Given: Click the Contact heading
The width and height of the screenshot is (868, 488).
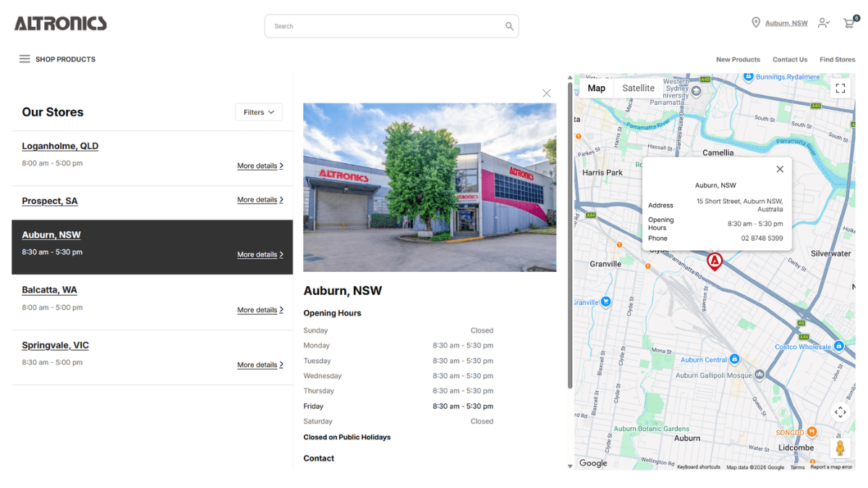Looking at the screenshot, I should [x=319, y=458].
